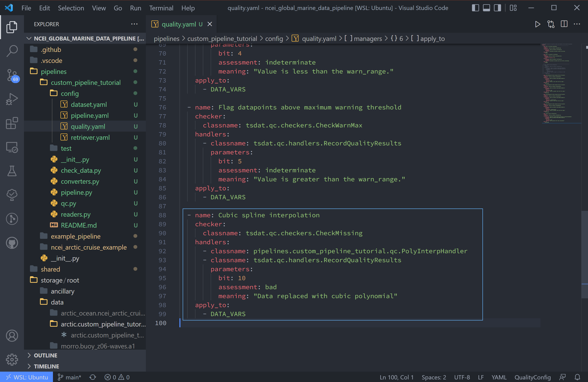
Task: Open Explorer Views and More Actions menu
Action: [134, 24]
